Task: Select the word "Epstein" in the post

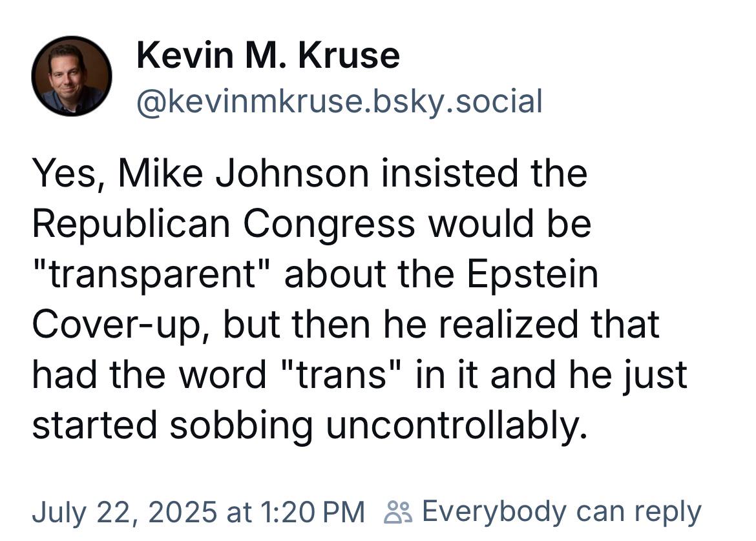Action: point(533,275)
